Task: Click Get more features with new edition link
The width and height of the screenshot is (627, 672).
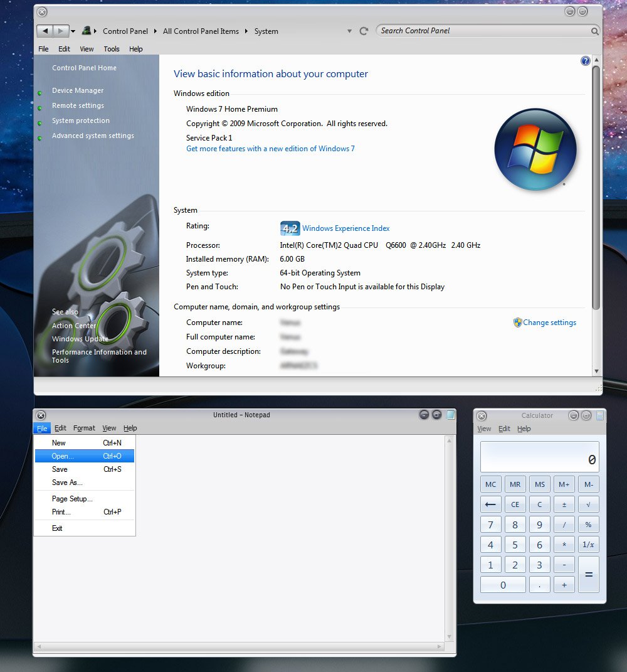Action: coord(270,149)
